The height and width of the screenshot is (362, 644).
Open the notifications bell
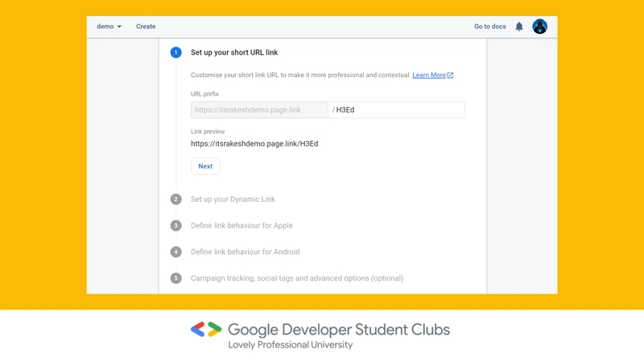[x=519, y=27]
